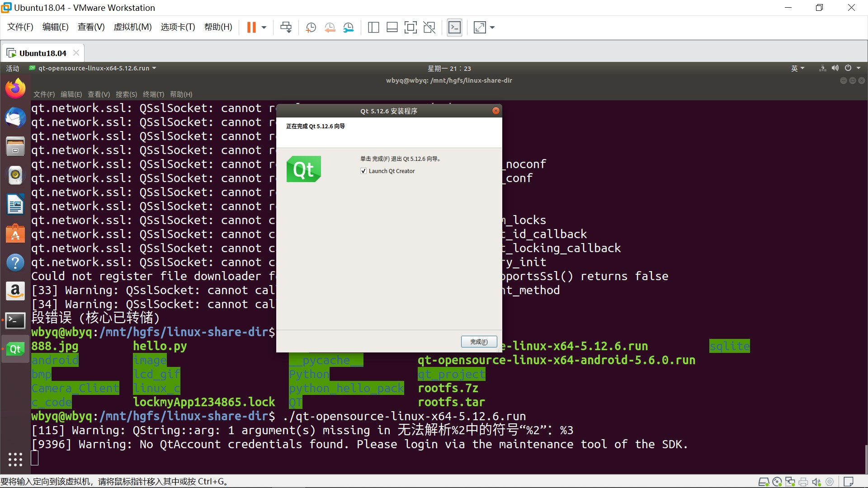The height and width of the screenshot is (488, 868).
Task: Switch to the Ubuntu18.04 tab
Action: (x=42, y=53)
